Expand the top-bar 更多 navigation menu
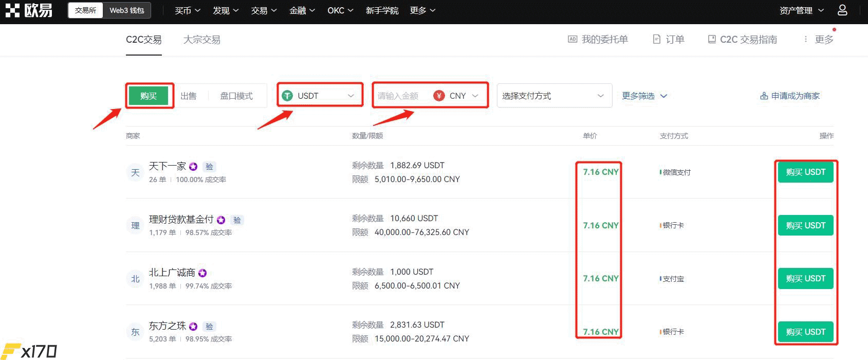 423,10
